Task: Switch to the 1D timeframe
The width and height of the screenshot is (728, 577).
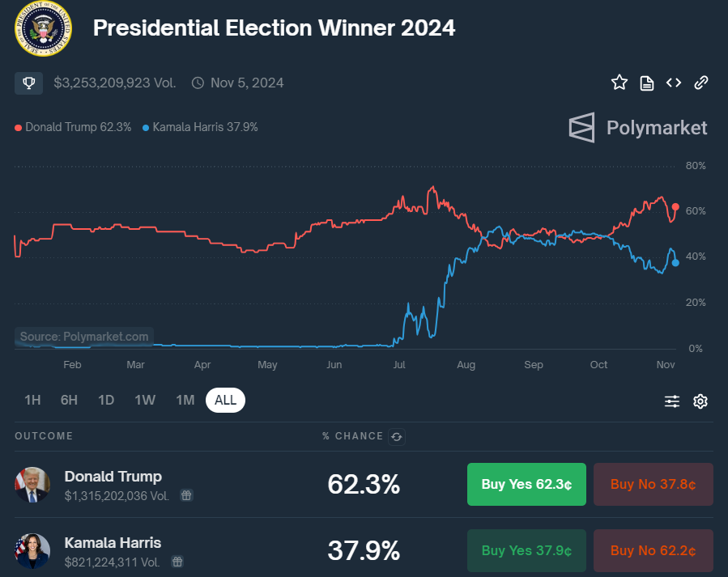Action: (105, 399)
